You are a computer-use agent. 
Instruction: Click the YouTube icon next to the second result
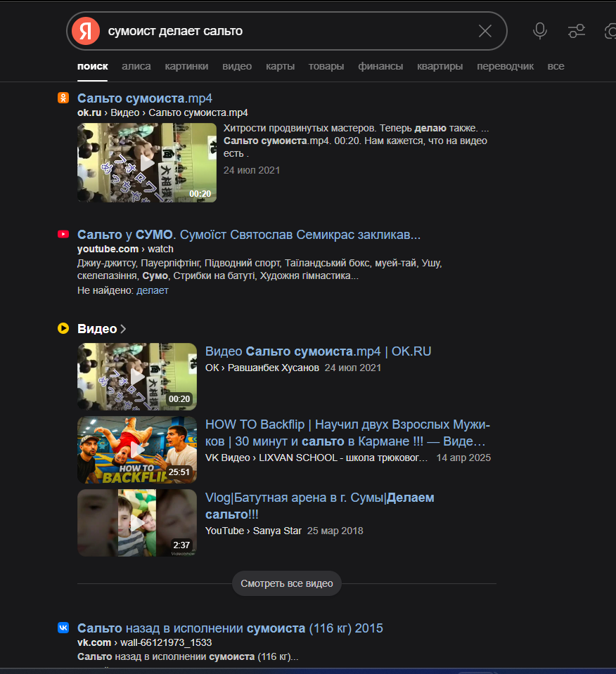(64, 233)
